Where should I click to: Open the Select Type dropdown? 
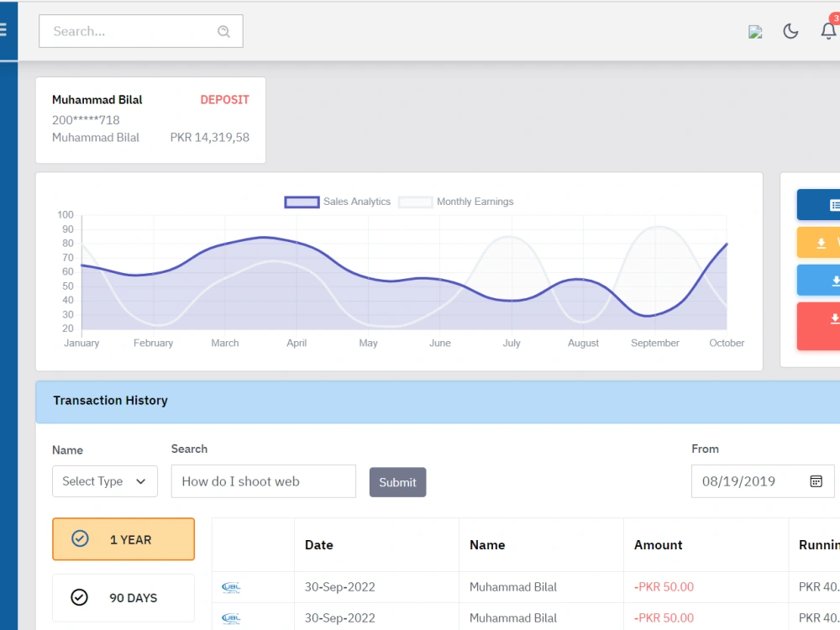[104, 481]
